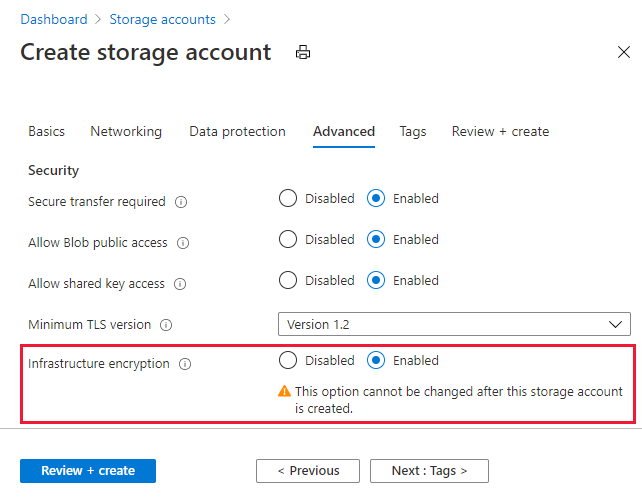Click info icon for Allow shared key access

(x=181, y=284)
